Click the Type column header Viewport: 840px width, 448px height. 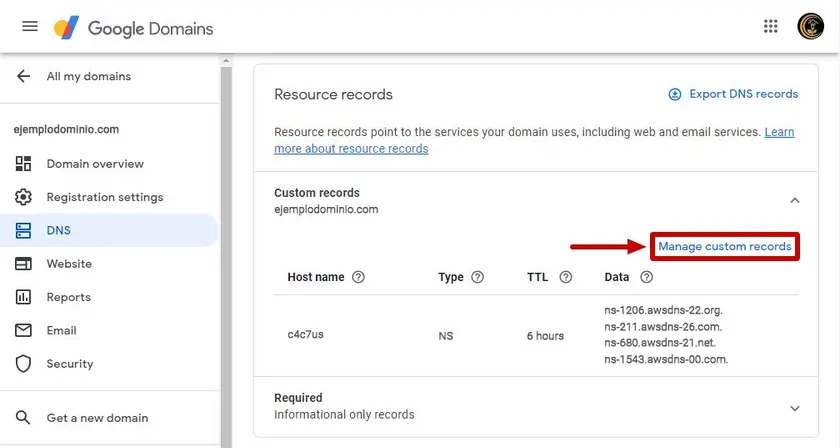point(451,277)
